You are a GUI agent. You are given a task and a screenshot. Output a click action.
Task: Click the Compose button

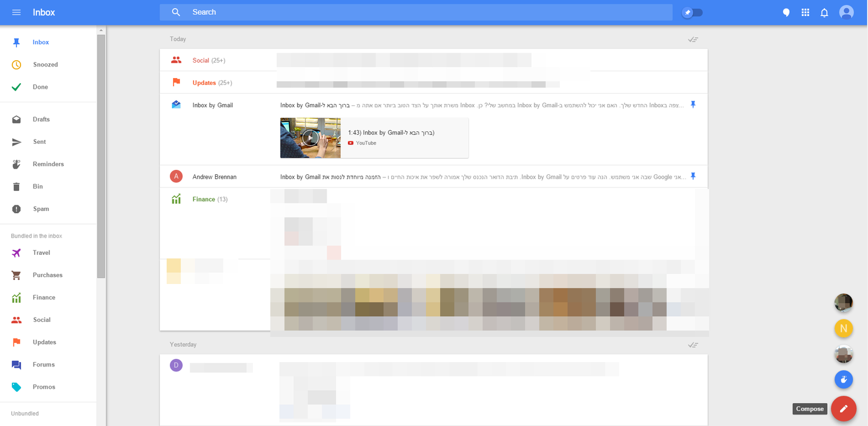point(843,408)
